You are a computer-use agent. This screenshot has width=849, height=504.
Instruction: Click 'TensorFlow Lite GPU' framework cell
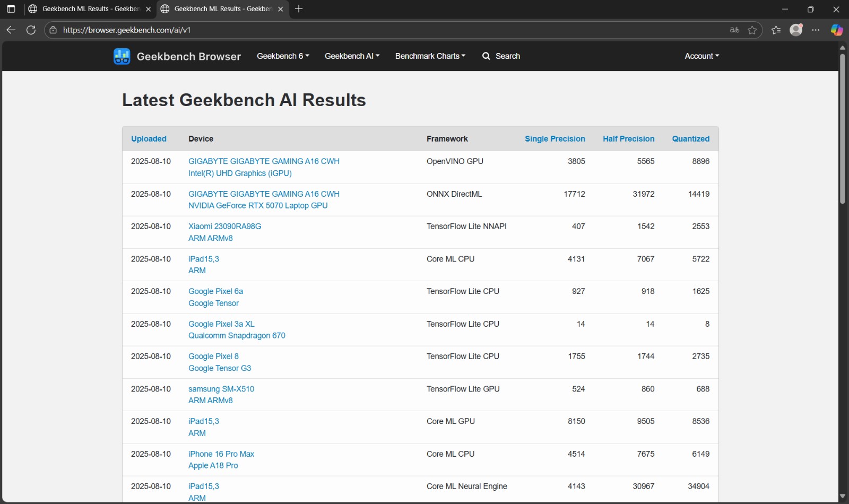(x=463, y=389)
